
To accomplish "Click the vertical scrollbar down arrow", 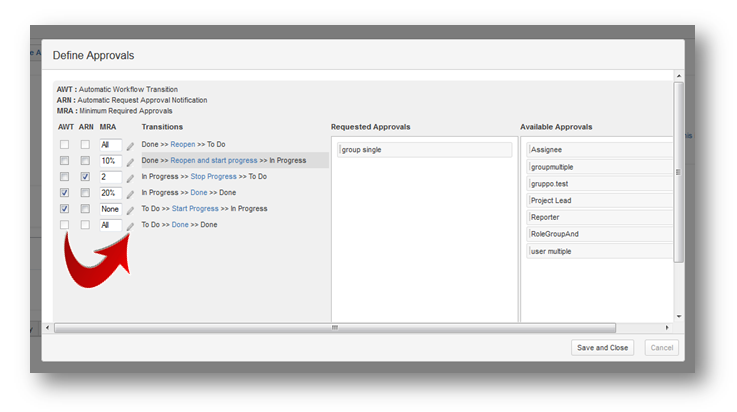I will [679, 316].
